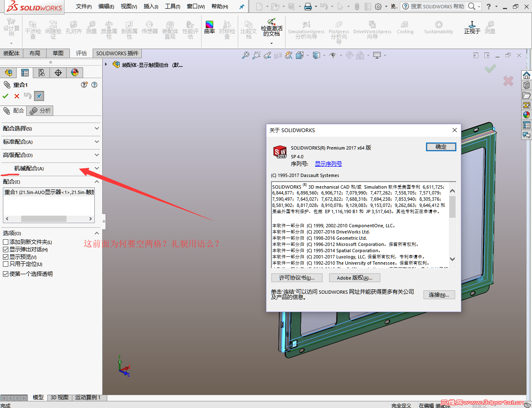Select the 分析 tab in mate panel
The image size is (532, 408).
pos(40,111)
